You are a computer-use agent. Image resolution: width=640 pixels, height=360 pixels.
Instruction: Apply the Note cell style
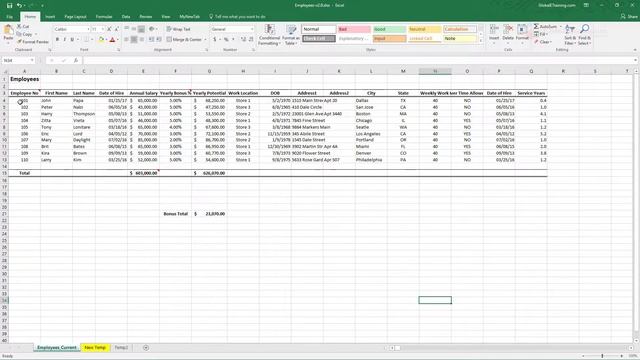[460, 39]
